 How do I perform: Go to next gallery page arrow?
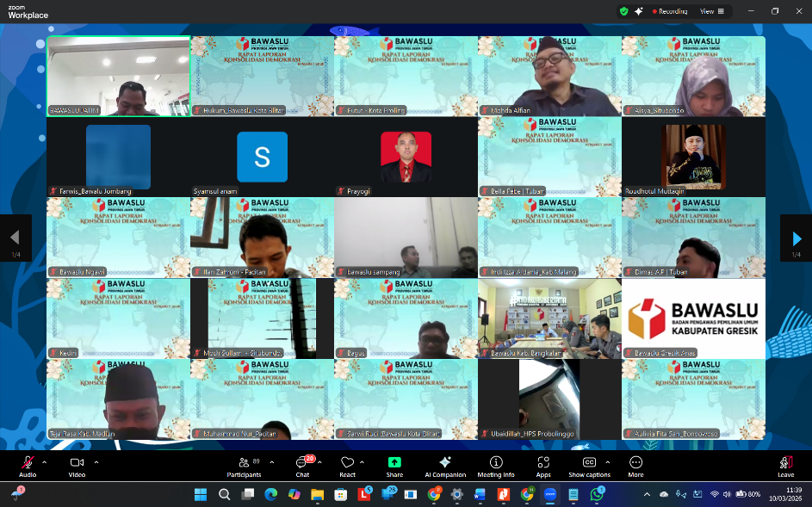point(796,238)
